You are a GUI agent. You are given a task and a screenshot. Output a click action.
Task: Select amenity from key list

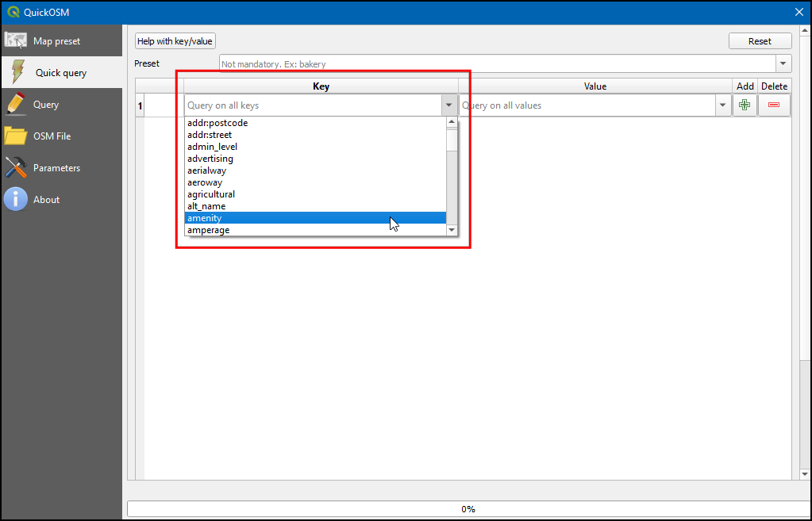tap(205, 218)
